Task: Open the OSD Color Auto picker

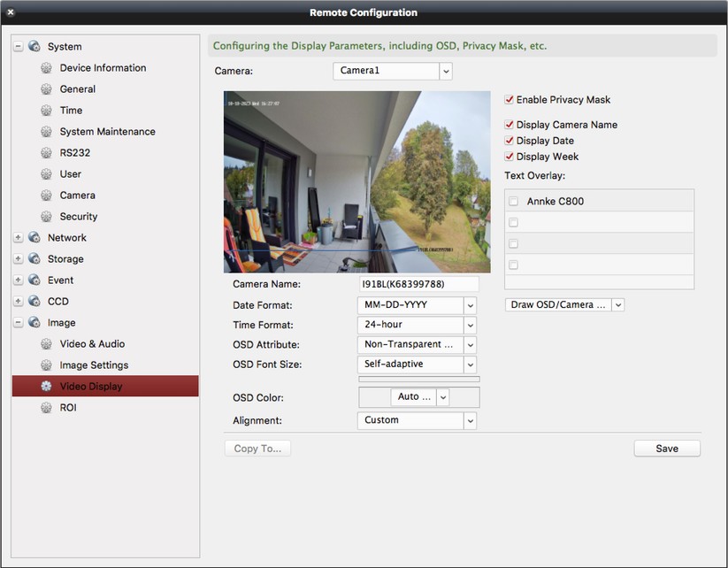Action: tap(417, 396)
